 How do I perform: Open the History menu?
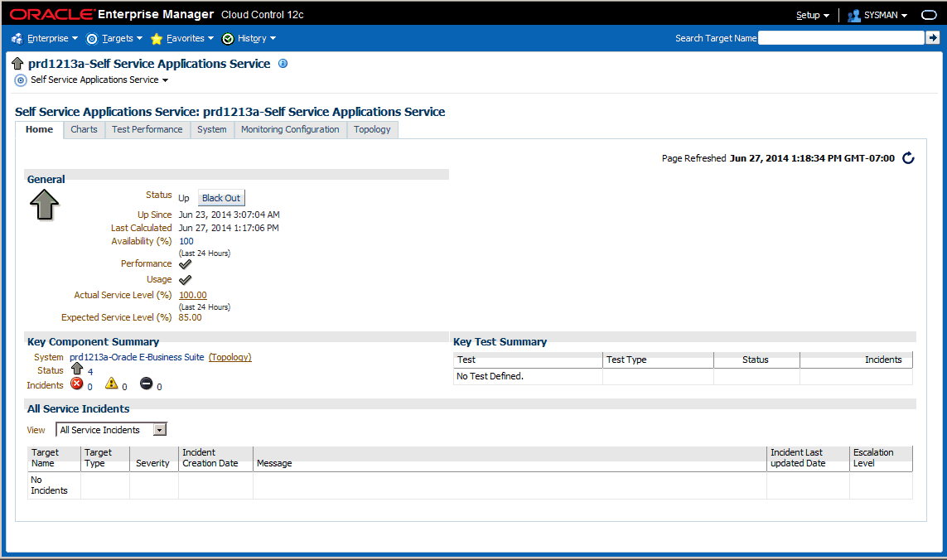pos(256,39)
